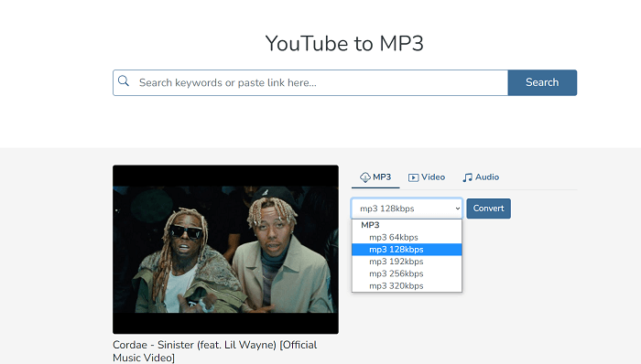641x364 pixels.
Task: Click the Audio music note icon
Action: pos(467,177)
